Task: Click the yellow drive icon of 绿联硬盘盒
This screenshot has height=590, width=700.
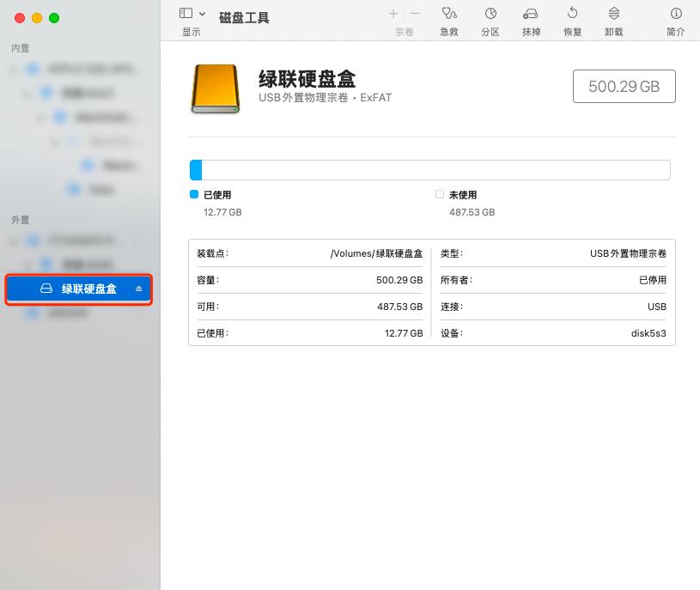Action: point(214,89)
